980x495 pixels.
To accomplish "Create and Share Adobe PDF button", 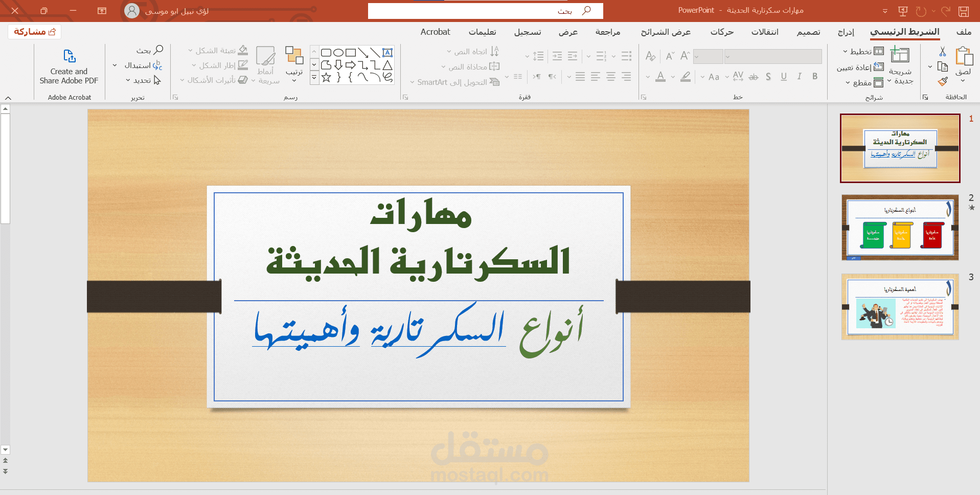I will click(x=69, y=67).
